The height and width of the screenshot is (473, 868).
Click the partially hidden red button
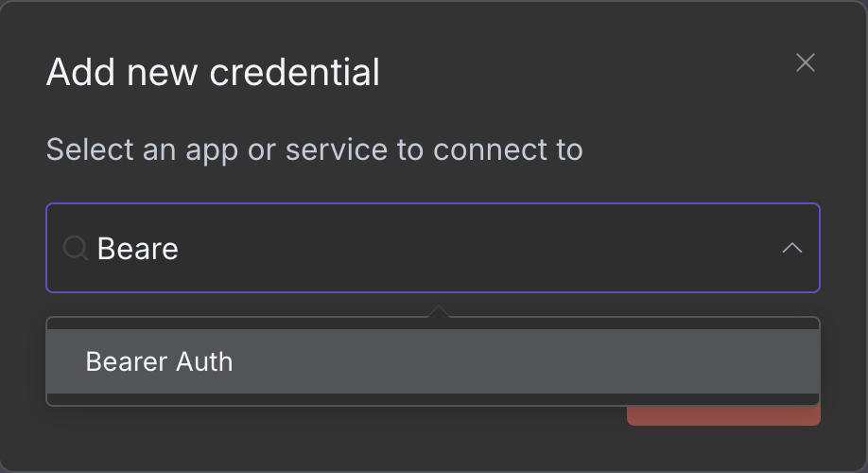723,414
